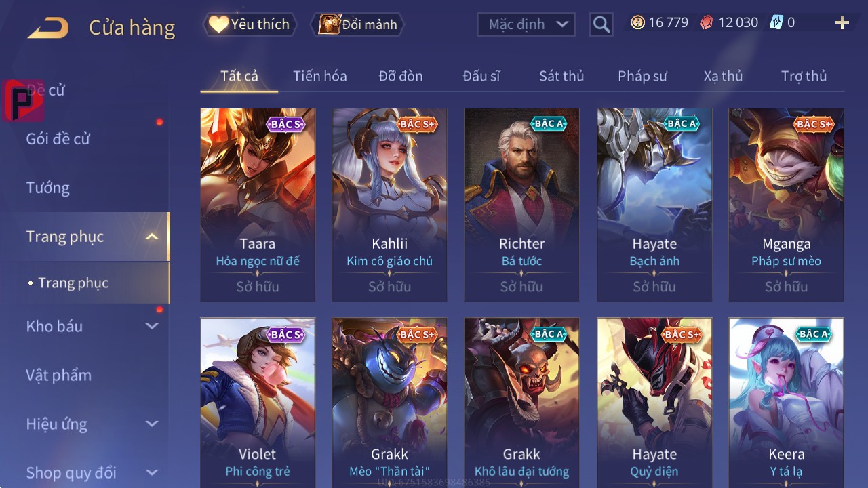
Task: Select the Tiến hóa tab
Action: point(319,76)
